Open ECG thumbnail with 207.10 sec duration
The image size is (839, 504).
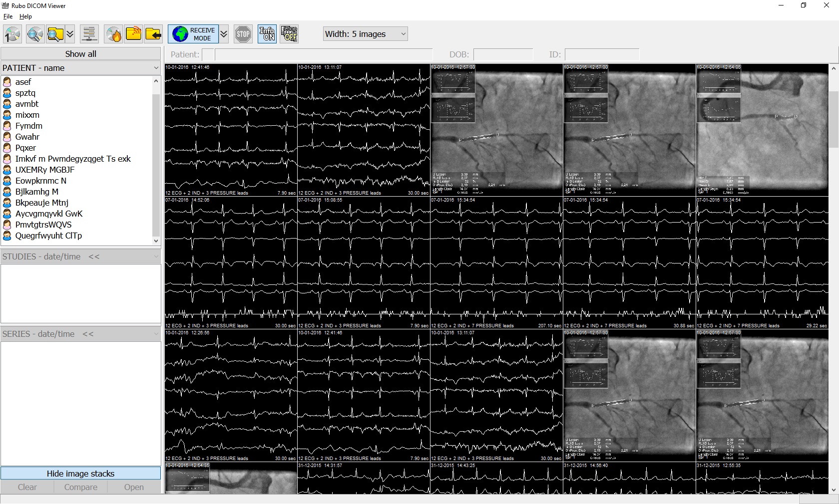click(x=497, y=262)
